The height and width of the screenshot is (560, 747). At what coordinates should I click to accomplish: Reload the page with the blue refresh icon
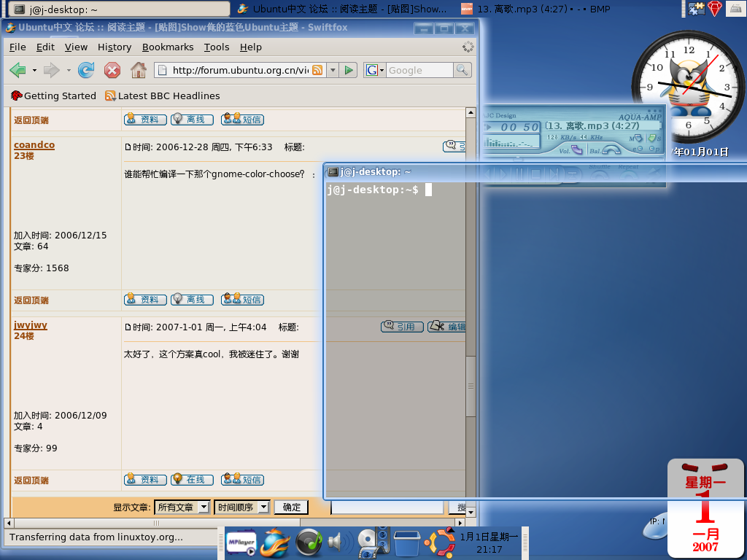86,71
